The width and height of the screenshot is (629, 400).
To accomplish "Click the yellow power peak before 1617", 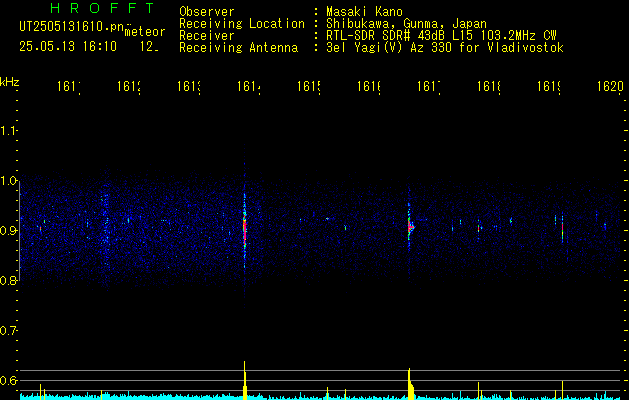I will point(410,383).
